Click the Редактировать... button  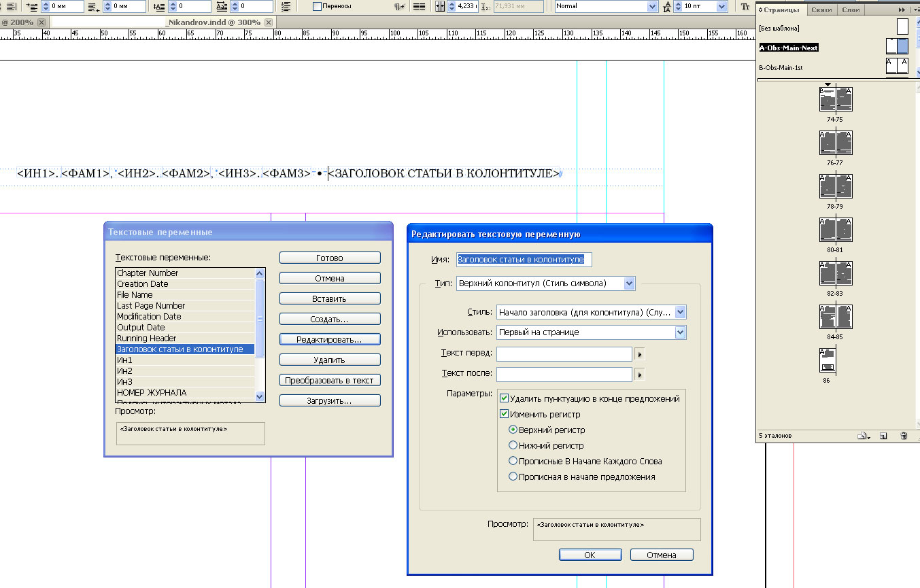[x=330, y=339]
